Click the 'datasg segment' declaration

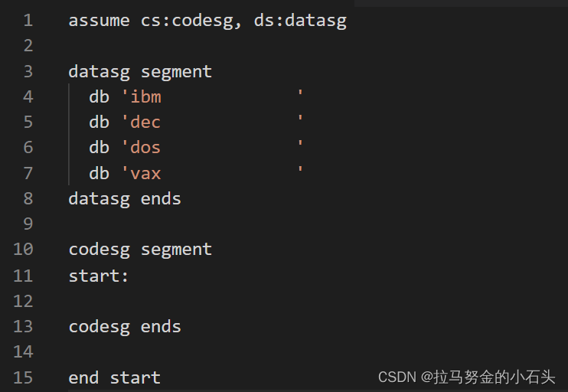tap(140, 72)
